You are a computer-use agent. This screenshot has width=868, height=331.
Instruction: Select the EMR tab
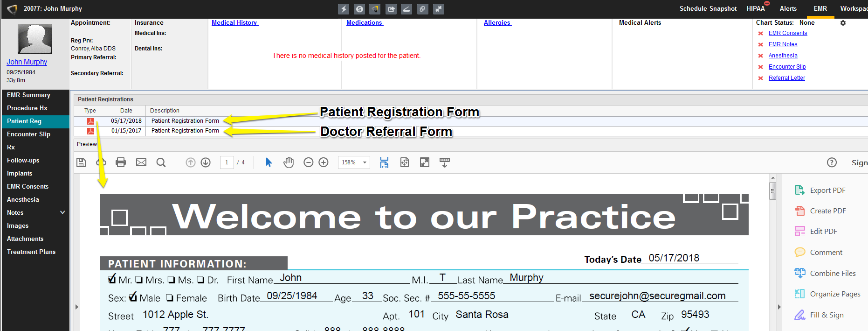click(x=820, y=9)
